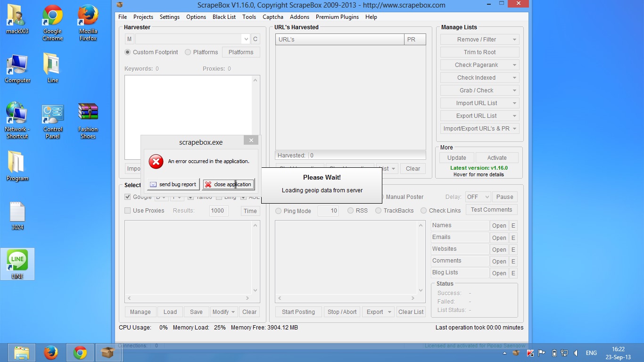
Task: Open the network connection tray icon
Action: 564,353
